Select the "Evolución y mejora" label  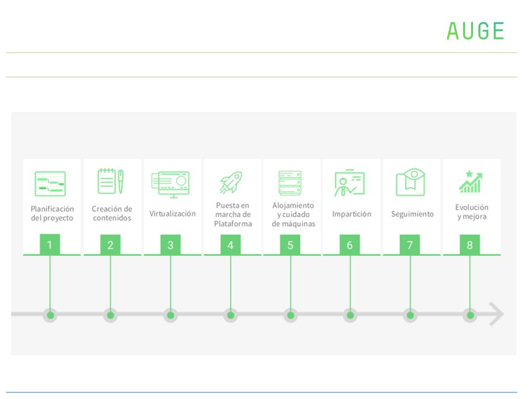472,212
